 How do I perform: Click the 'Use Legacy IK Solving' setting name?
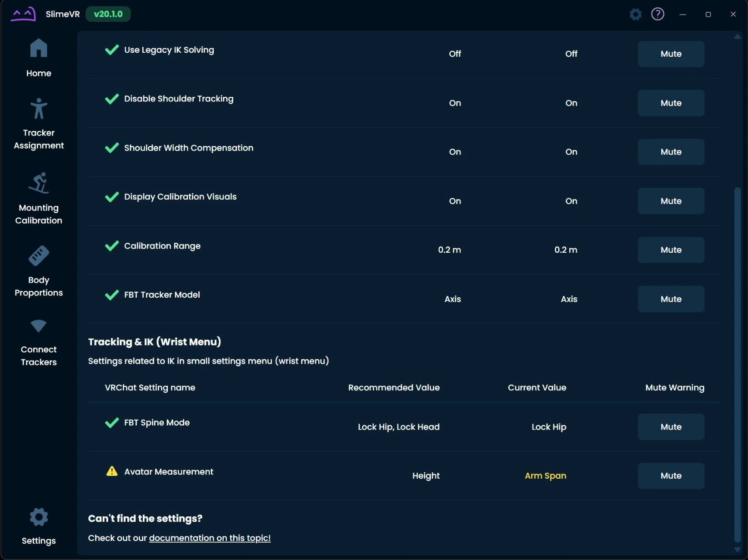(169, 50)
